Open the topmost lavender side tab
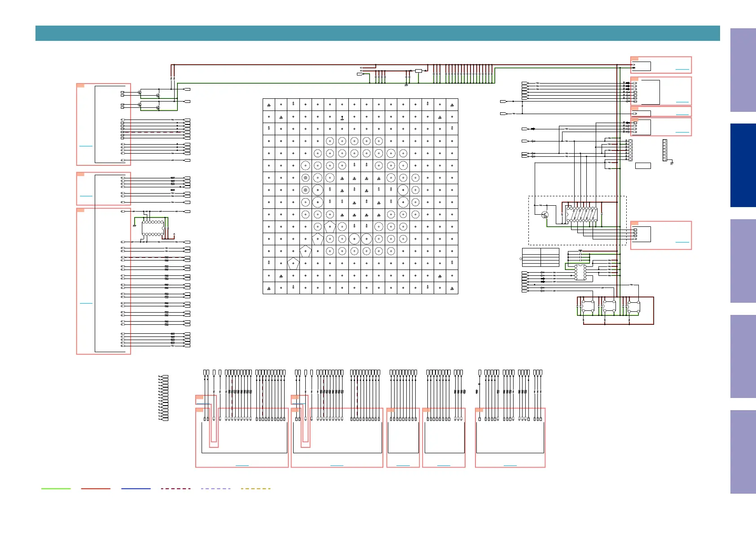 (x=743, y=70)
